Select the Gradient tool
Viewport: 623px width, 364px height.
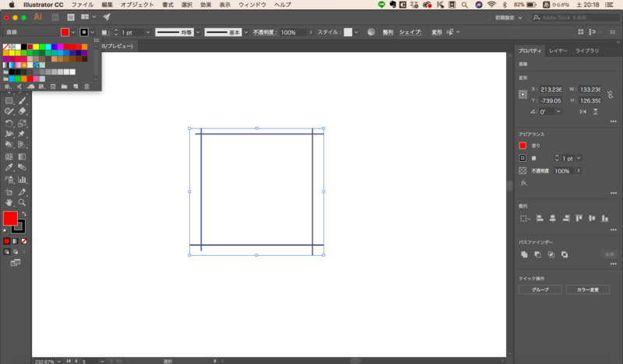point(22,157)
